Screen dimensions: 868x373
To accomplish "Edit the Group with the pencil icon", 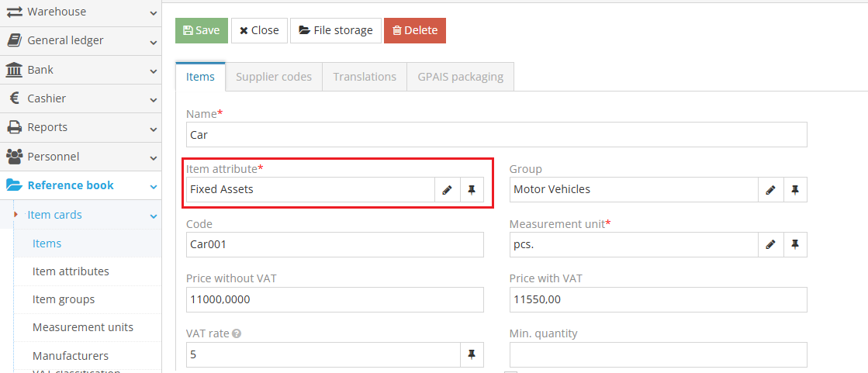I will [770, 190].
